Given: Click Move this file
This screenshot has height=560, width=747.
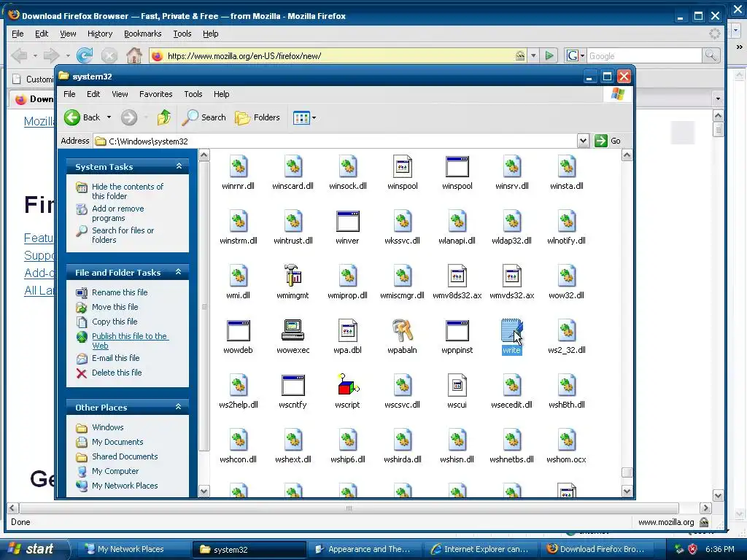Looking at the screenshot, I should tap(115, 307).
